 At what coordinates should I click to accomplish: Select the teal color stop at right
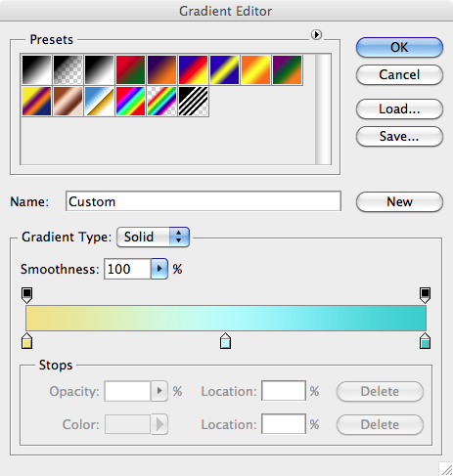click(425, 341)
